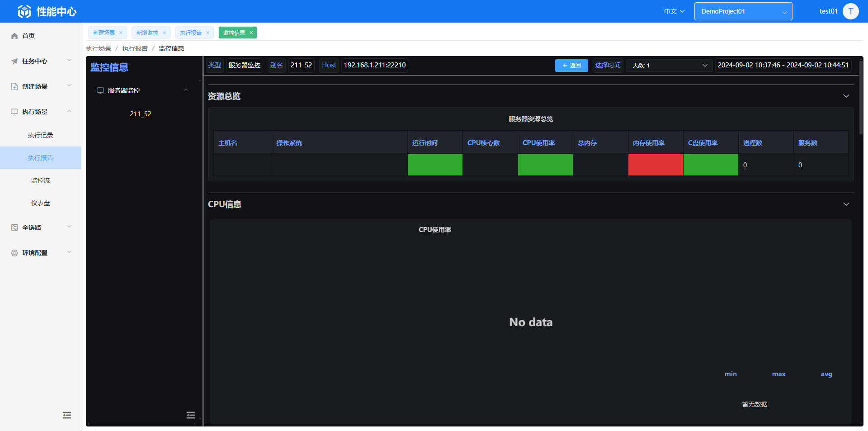The image size is (868, 431).
Task: Click the 服务器资源总览 table title
Action: tap(531, 119)
